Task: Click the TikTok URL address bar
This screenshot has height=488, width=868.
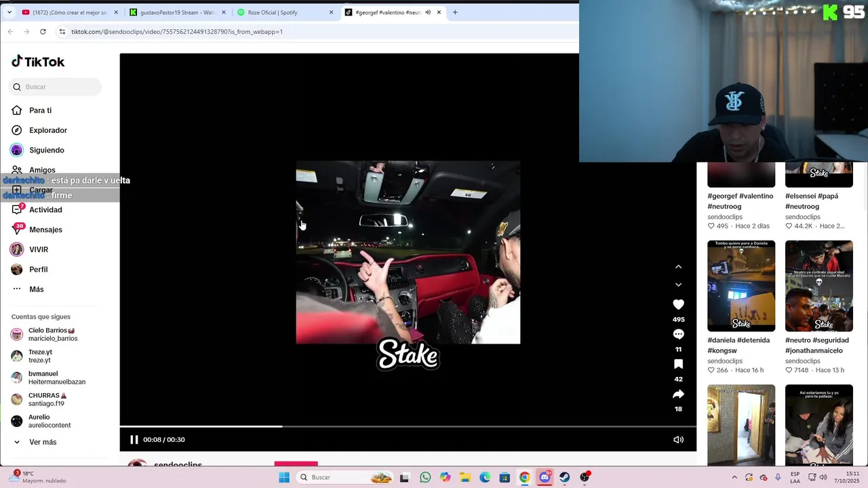Action: (x=176, y=32)
